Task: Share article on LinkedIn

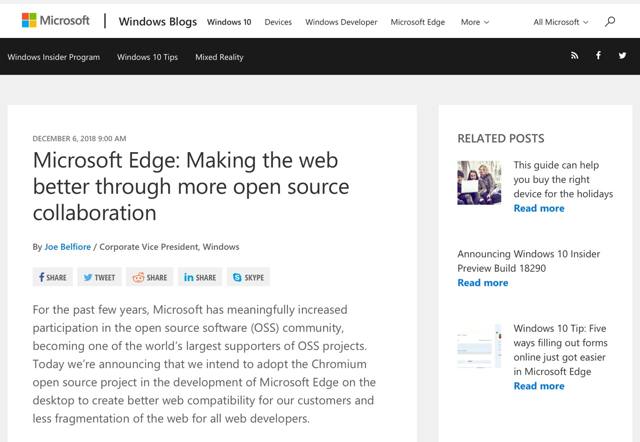Action: tap(200, 277)
